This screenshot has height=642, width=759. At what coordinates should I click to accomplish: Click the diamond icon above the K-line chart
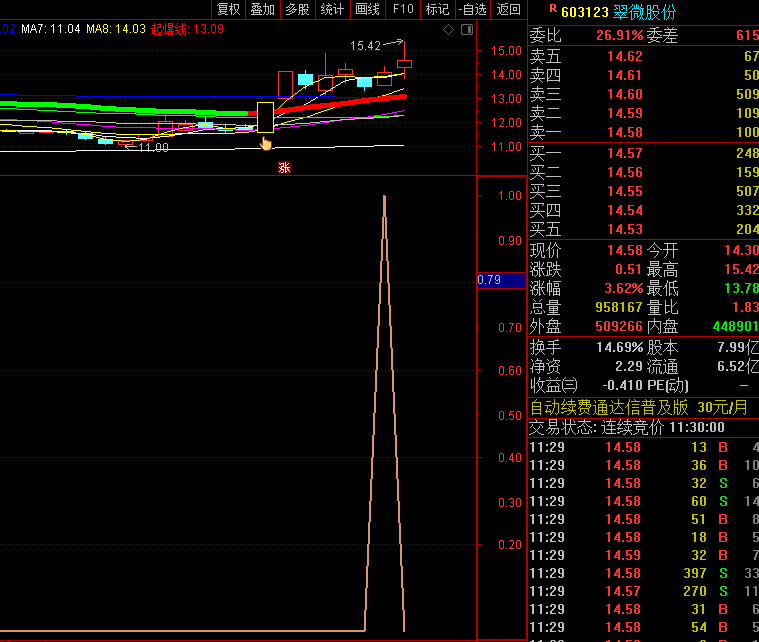448,29
